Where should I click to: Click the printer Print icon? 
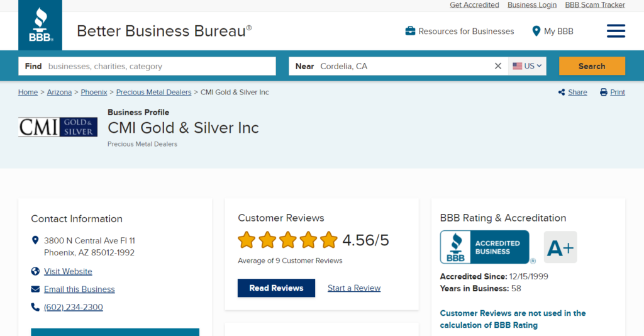pos(603,92)
